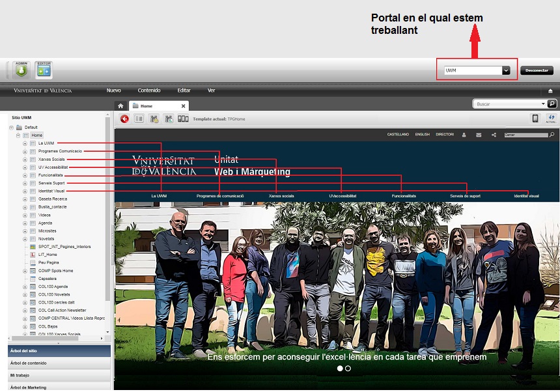This screenshot has height=392, width=560.
Task: Click the Buscar search field
Action: pos(508,104)
